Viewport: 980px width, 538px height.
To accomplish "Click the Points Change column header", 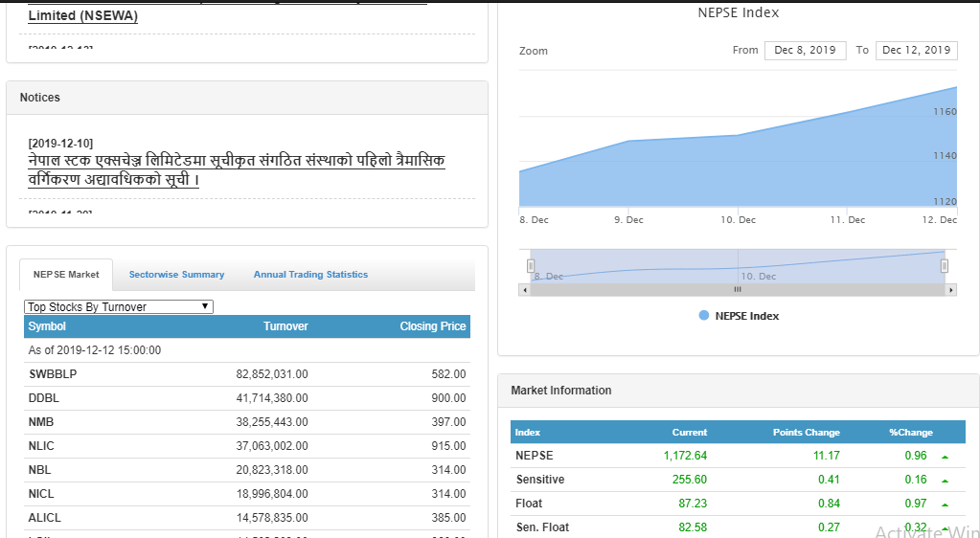I will (807, 433).
